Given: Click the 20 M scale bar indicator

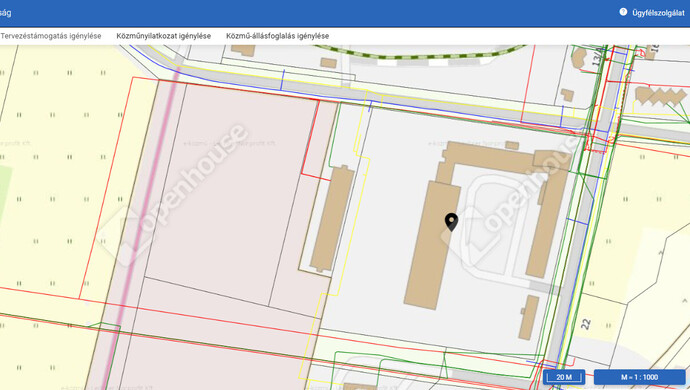Looking at the screenshot, I should click(x=564, y=377).
